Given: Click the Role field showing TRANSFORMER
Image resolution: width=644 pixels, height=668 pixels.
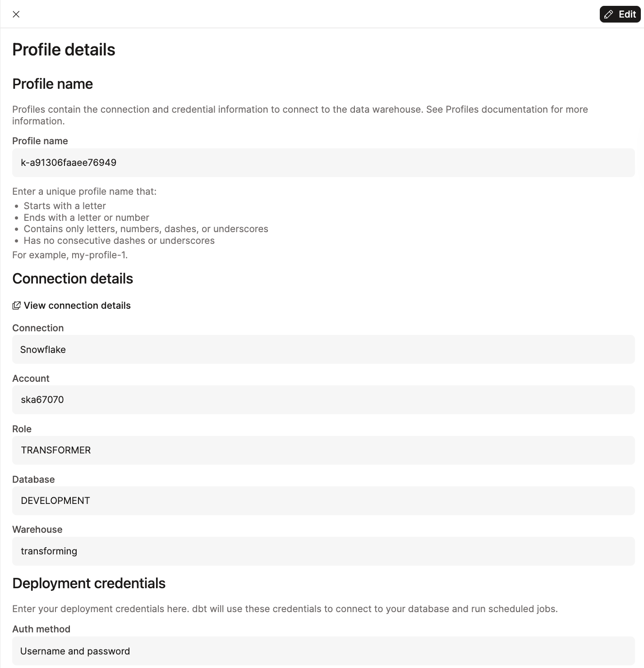Looking at the screenshot, I should 323,450.
